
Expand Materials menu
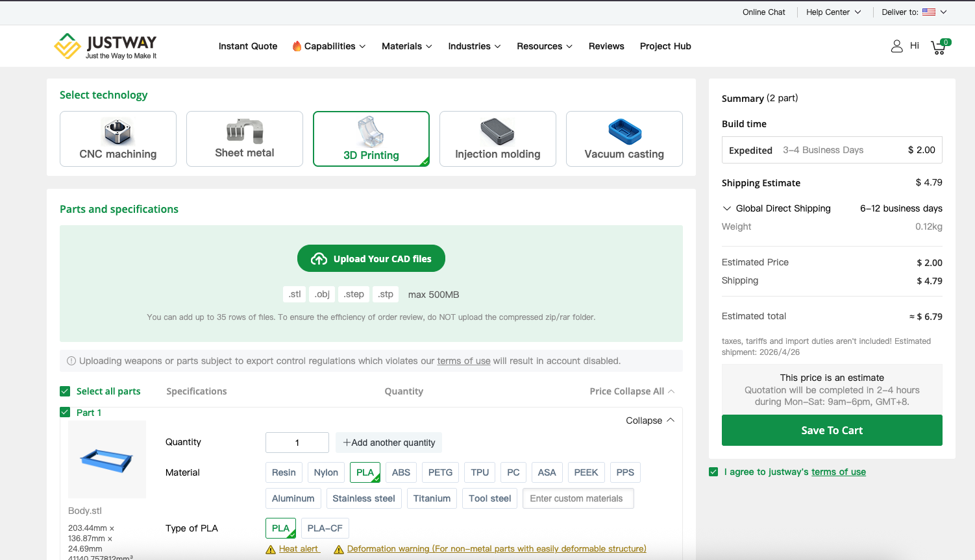click(407, 46)
